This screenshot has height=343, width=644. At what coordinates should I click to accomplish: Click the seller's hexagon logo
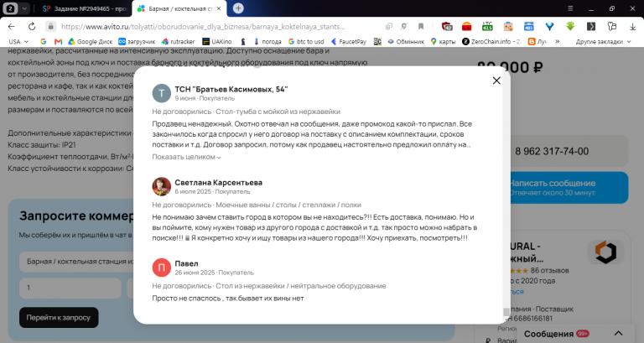point(605,252)
